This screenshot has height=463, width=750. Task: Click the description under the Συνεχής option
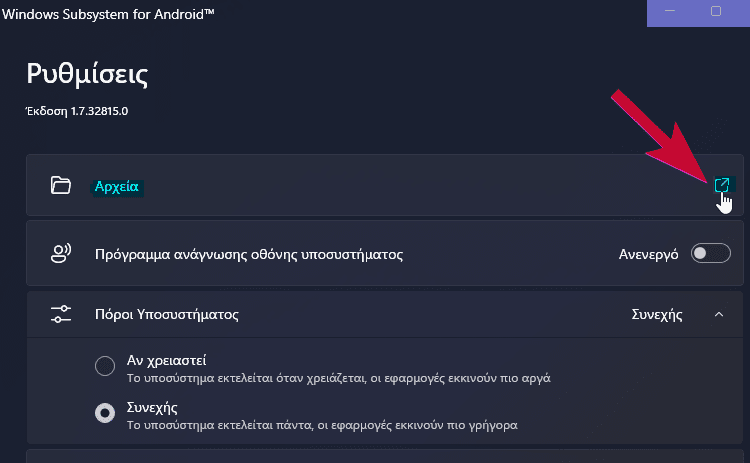tap(322, 425)
